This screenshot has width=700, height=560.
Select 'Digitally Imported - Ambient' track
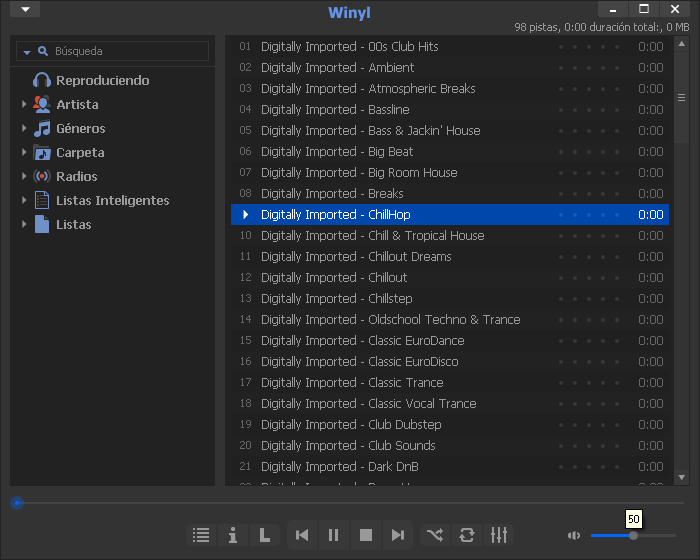pyautogui.click(x=450, y=67)
